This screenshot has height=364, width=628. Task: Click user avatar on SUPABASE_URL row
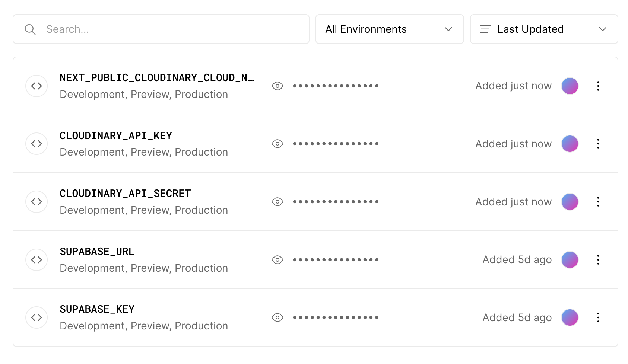pos(570,260)
